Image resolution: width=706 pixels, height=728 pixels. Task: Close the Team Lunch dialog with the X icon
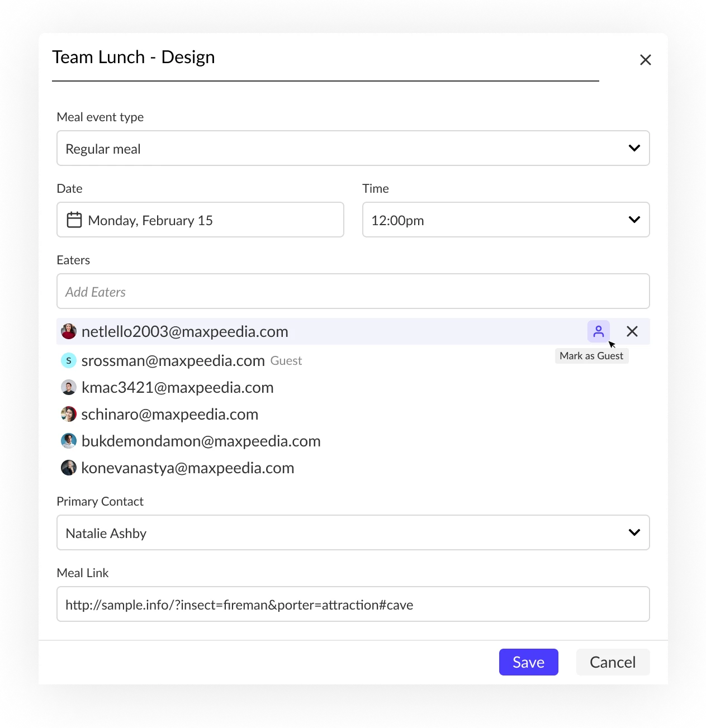645,60
